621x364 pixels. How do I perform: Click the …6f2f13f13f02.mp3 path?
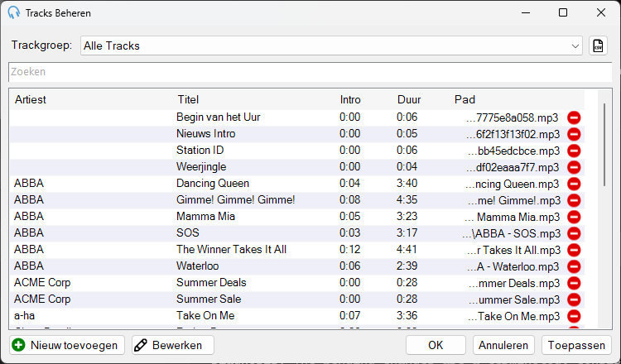click(513, 135)
